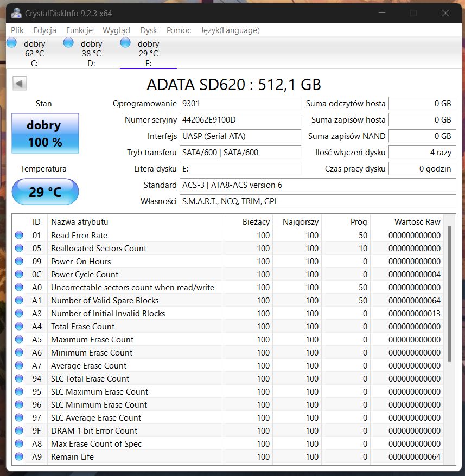Close the CrystalDiskInfo window

pos(445,13)
